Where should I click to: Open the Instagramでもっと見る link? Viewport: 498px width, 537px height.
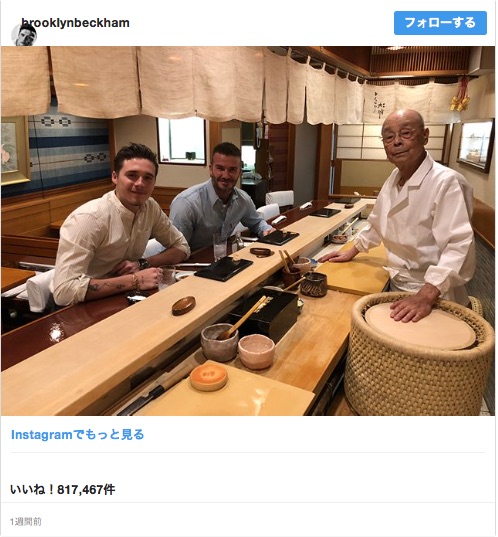[77, 435]
